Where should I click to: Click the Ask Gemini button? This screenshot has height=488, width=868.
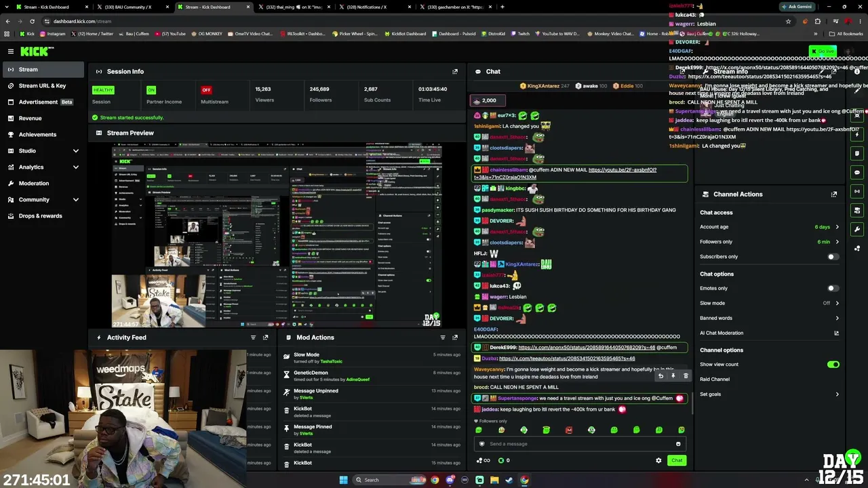797,7
